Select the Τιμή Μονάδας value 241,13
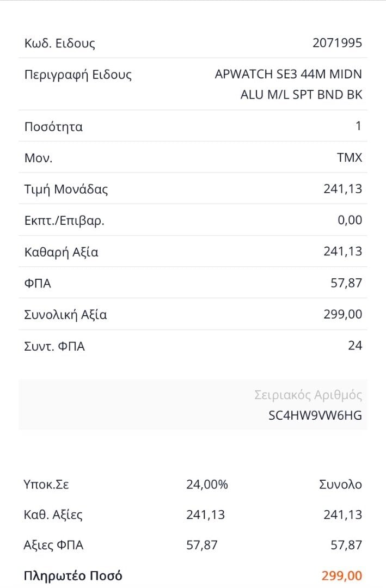The image size is (386, 588). [x=342, y=189]
